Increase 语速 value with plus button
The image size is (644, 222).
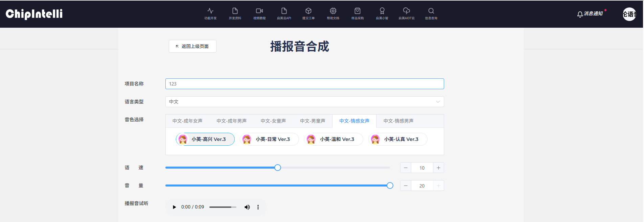[x=438, y=168]
